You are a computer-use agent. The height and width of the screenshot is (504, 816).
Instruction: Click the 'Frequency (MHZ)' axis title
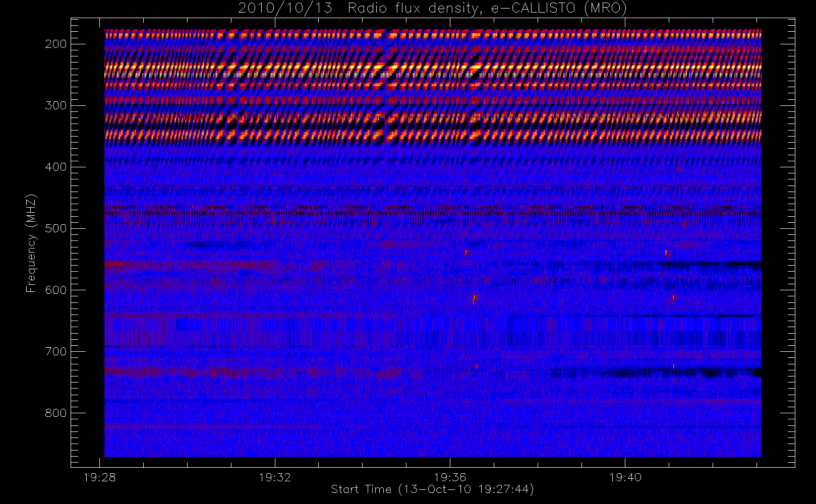[31, 243]
